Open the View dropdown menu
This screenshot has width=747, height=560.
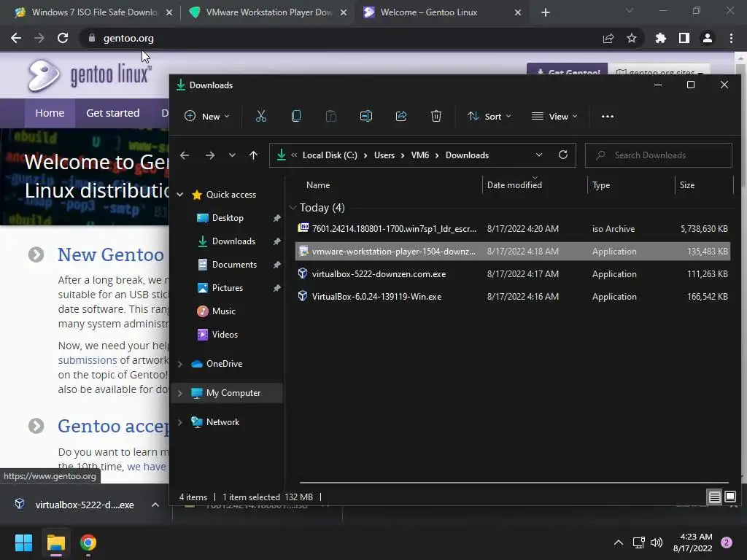(554, 116)
